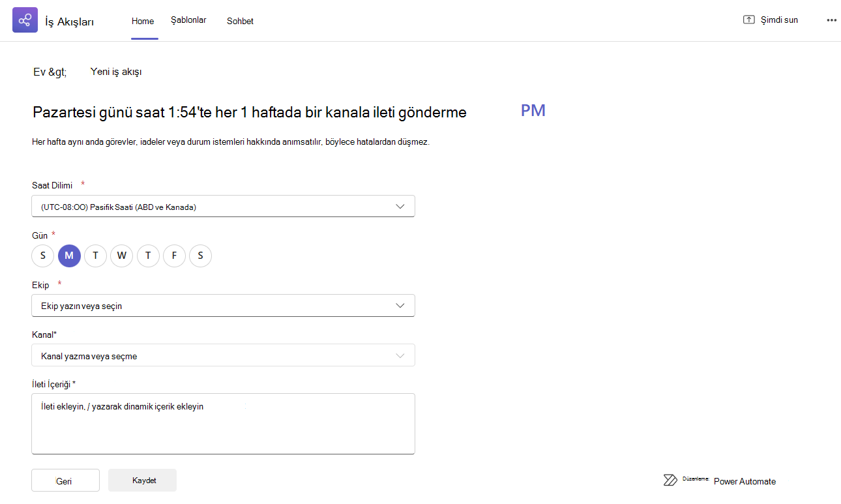This screenshot has height=504, width=841.
Task: Open the Ekip team selection dropdown
Action: (x=223, y=305)
